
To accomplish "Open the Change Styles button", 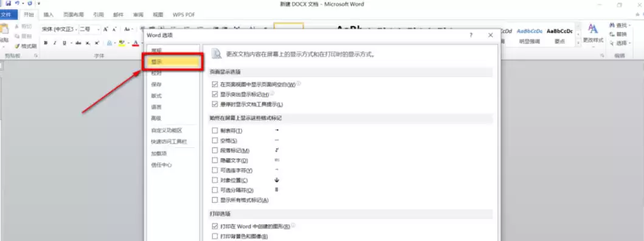I will click(593, 34).
